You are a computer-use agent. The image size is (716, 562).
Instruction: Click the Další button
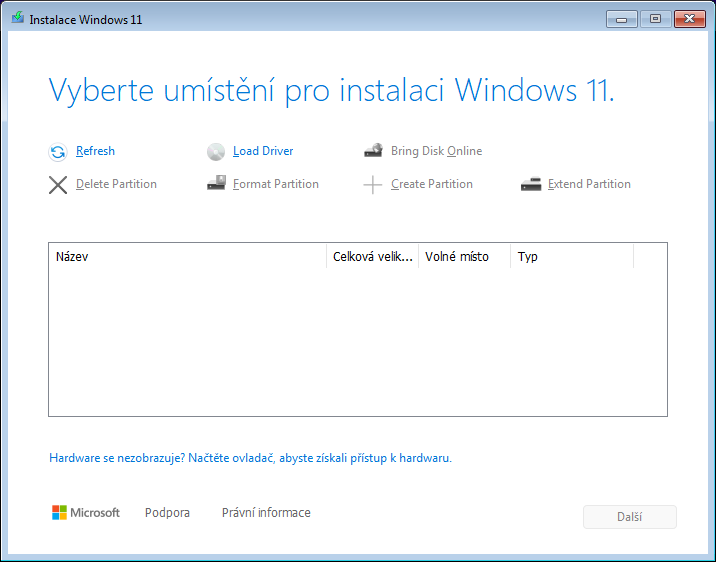(x=630, y=517)
